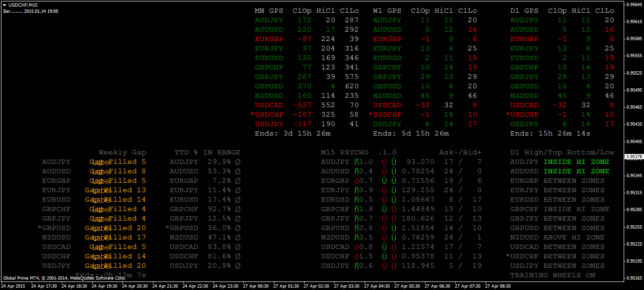Click the Bar 2015.01.14 19:00 label
The image size is (644, 290).
click(31, 10)
